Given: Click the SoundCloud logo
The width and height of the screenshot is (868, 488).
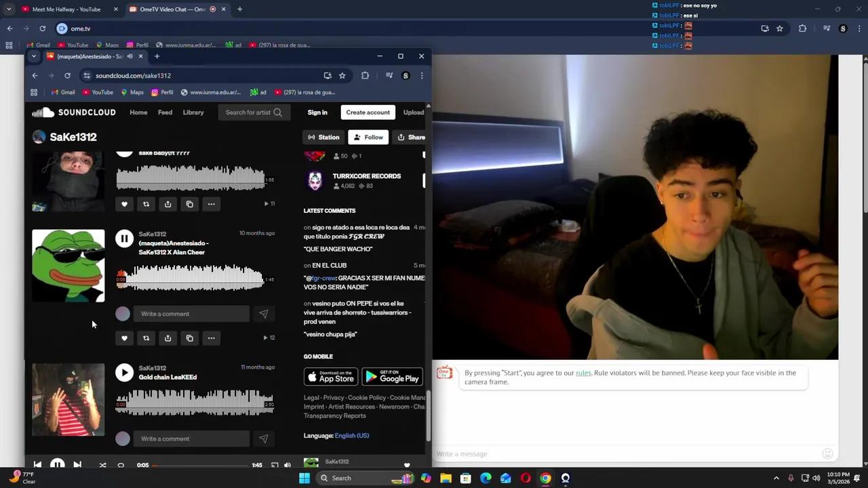Looking at the screenshot, I should point(74,113).
